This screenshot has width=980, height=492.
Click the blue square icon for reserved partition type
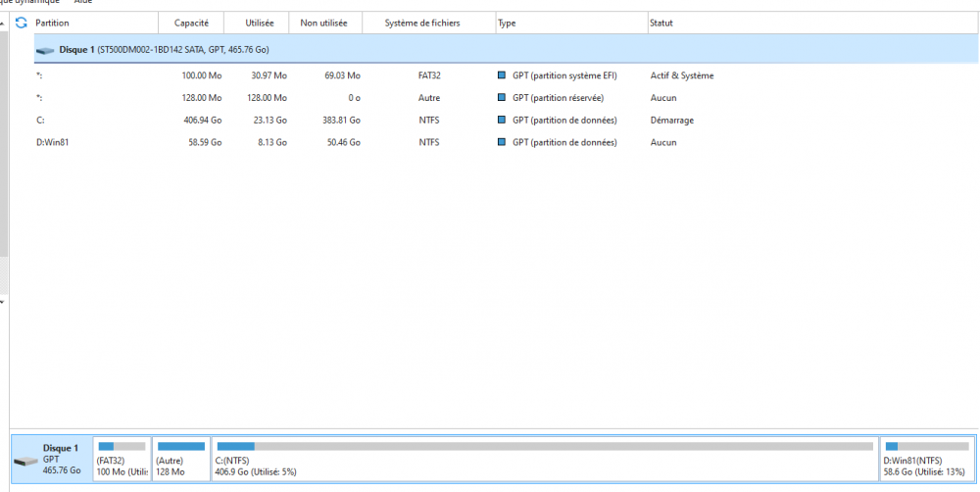[x=503, y=98]
